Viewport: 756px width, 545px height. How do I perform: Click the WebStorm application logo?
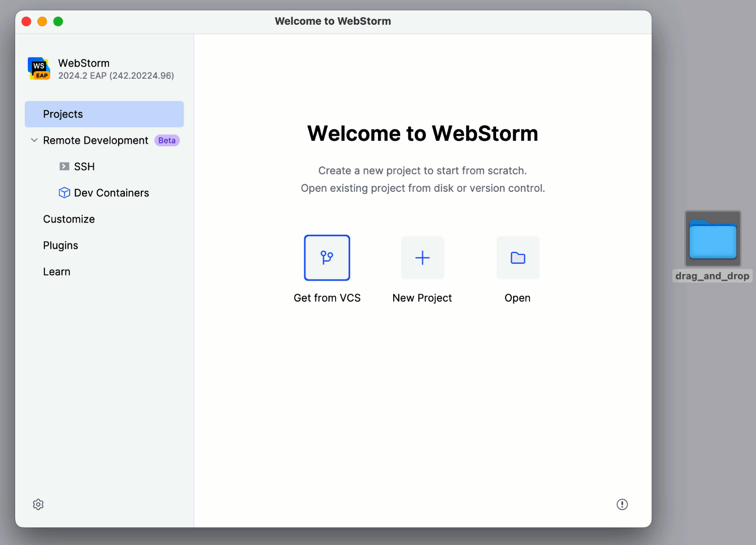point(39,69)
